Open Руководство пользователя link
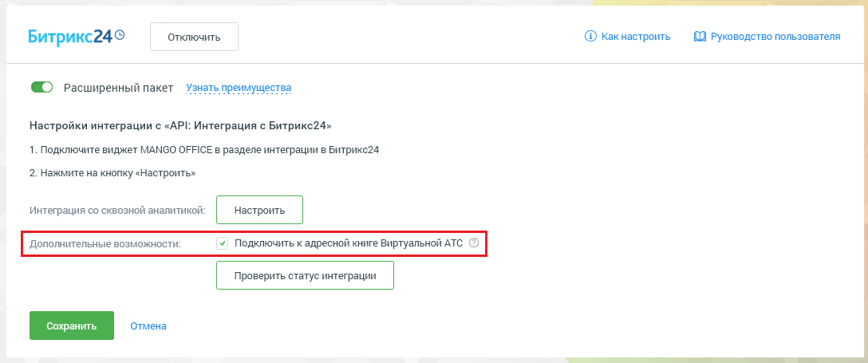Screen dimensions: 868x363 pos(775,37)
